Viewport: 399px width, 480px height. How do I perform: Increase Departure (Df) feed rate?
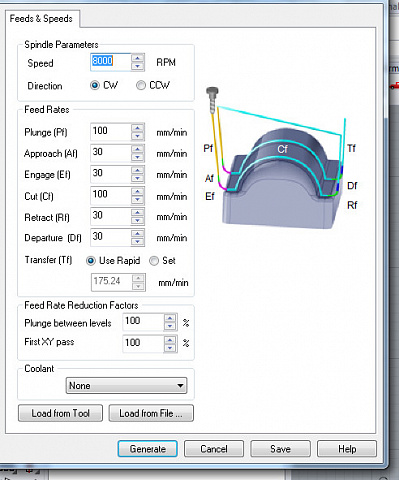tap(137, 233)
